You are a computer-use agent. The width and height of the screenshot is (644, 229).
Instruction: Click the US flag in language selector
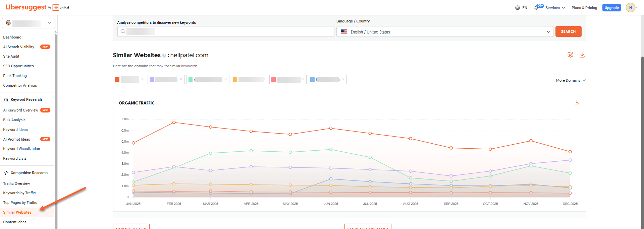[x=344, y=32]
